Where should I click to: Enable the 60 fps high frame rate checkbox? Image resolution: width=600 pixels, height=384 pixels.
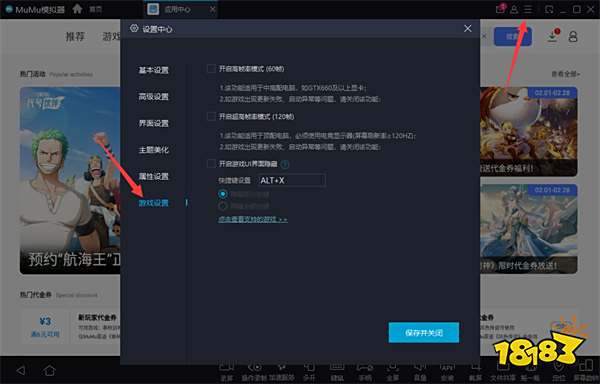(x=211, y=68)
